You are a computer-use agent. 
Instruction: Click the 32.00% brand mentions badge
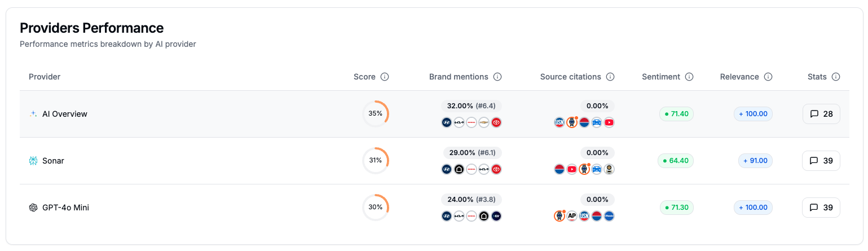(472, 106)
